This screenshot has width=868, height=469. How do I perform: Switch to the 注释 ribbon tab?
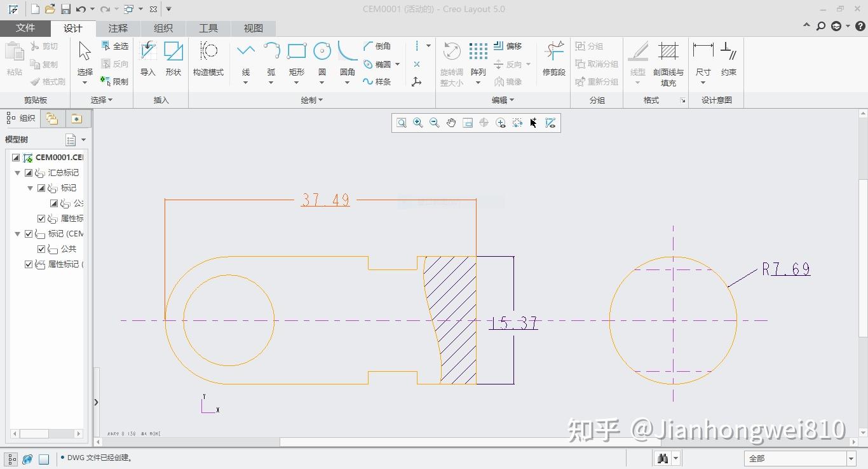pyautogui.click(x=118, y=28)
